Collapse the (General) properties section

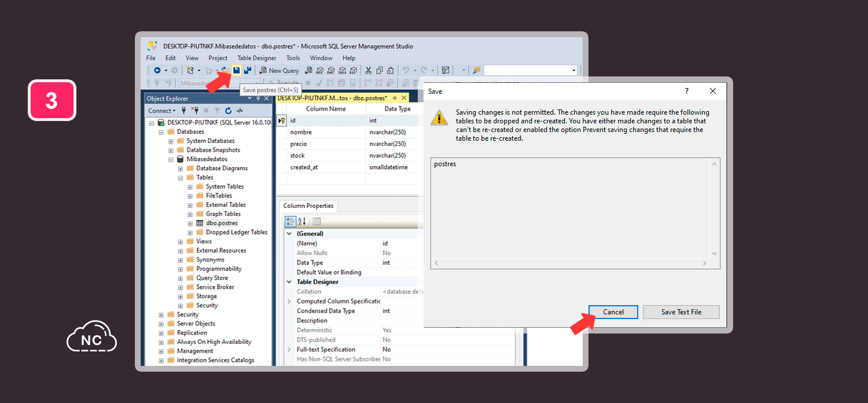pos(289,233)
